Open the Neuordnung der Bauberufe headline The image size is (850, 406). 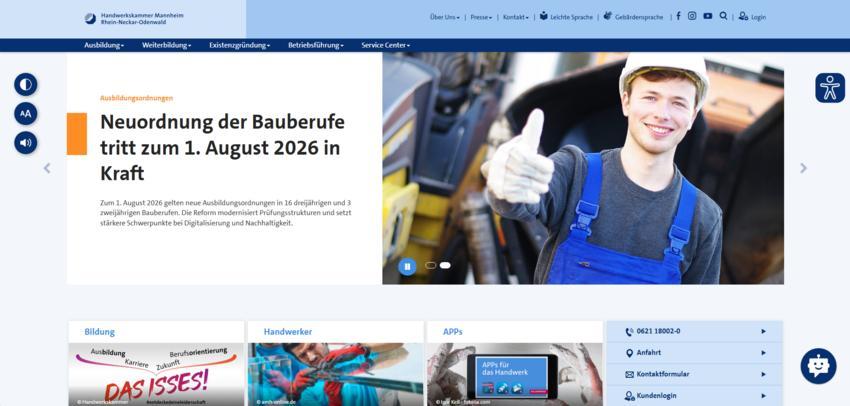click(222, 147)
